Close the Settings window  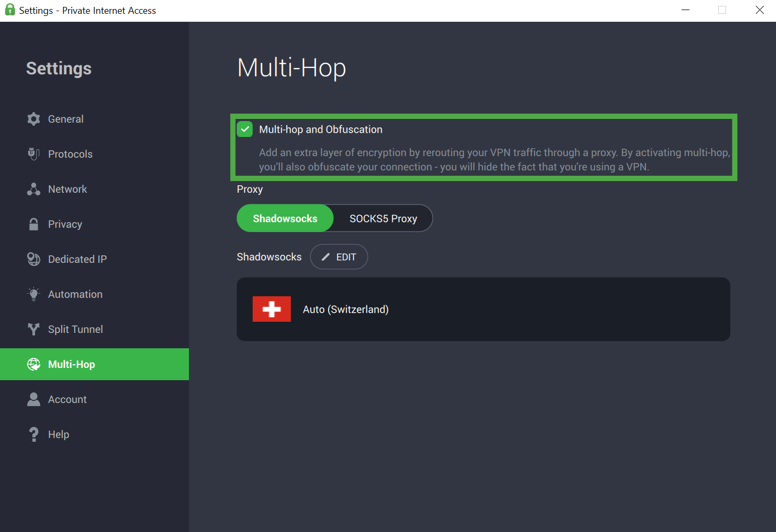[760, 10]
